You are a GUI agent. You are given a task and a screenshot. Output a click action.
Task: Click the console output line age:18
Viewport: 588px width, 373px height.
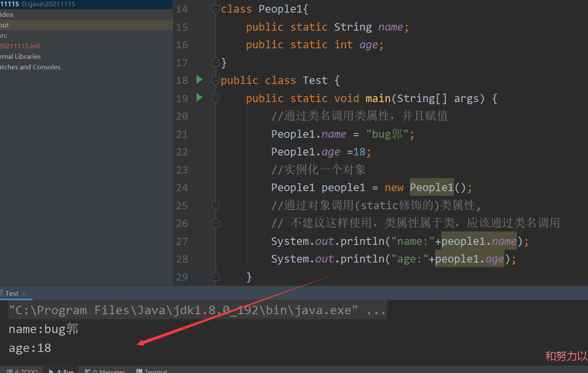click(x=30, y=348)
